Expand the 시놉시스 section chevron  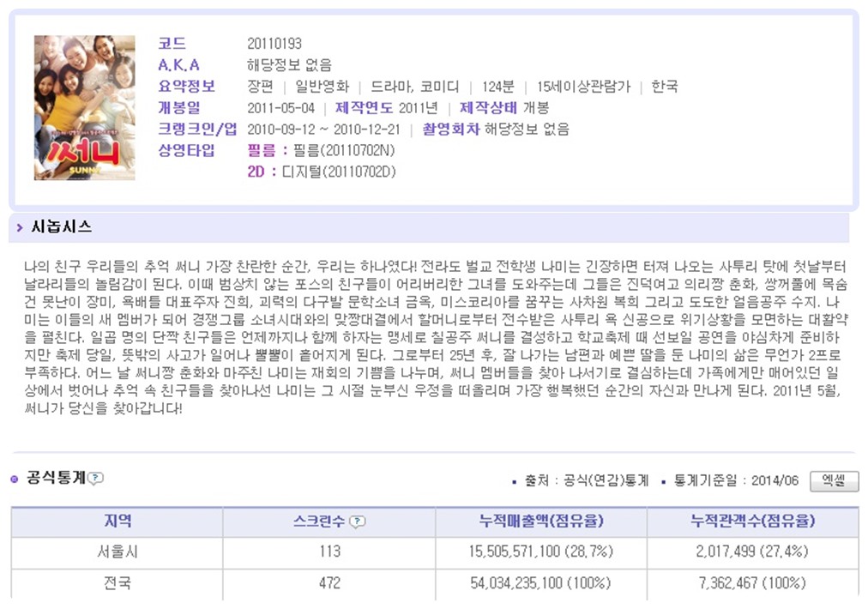click(19, 228)
